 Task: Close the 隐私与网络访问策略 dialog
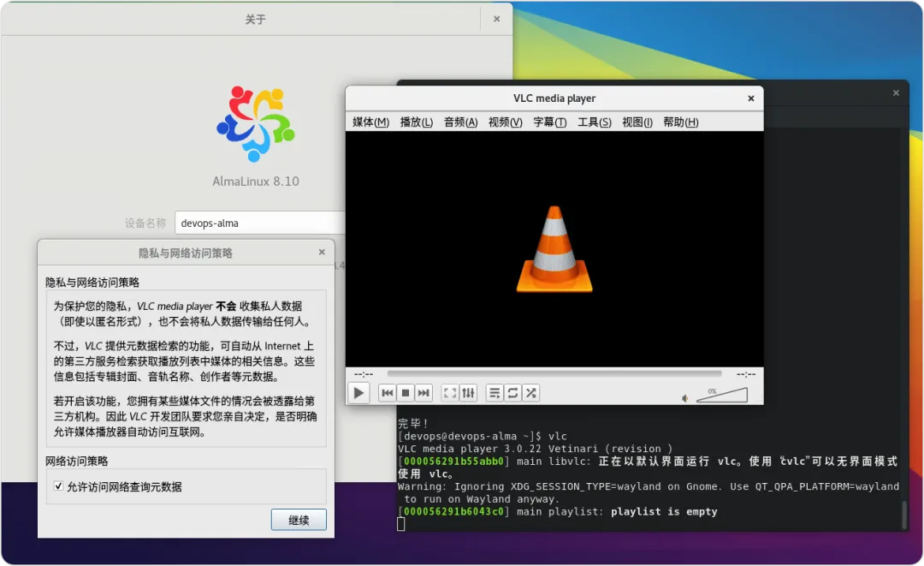[x=322, y=252]
